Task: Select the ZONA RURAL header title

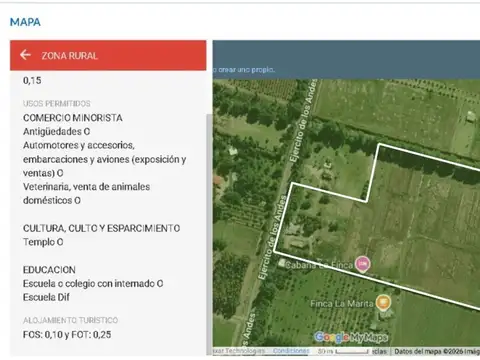Action: tap(70, 56)
